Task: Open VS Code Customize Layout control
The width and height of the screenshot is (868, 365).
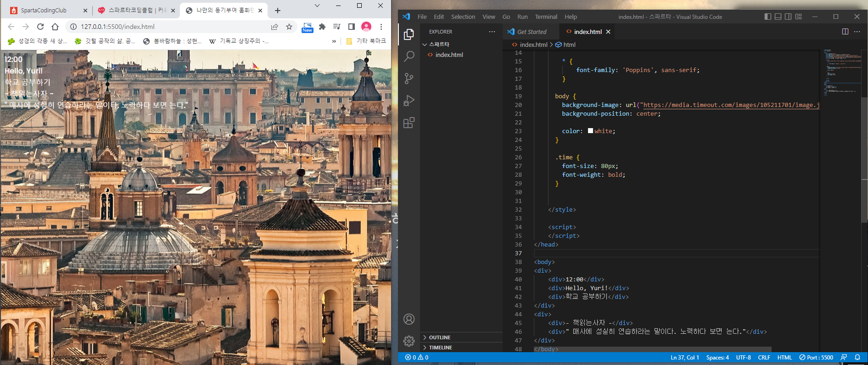Action: [x=799, y=17]
